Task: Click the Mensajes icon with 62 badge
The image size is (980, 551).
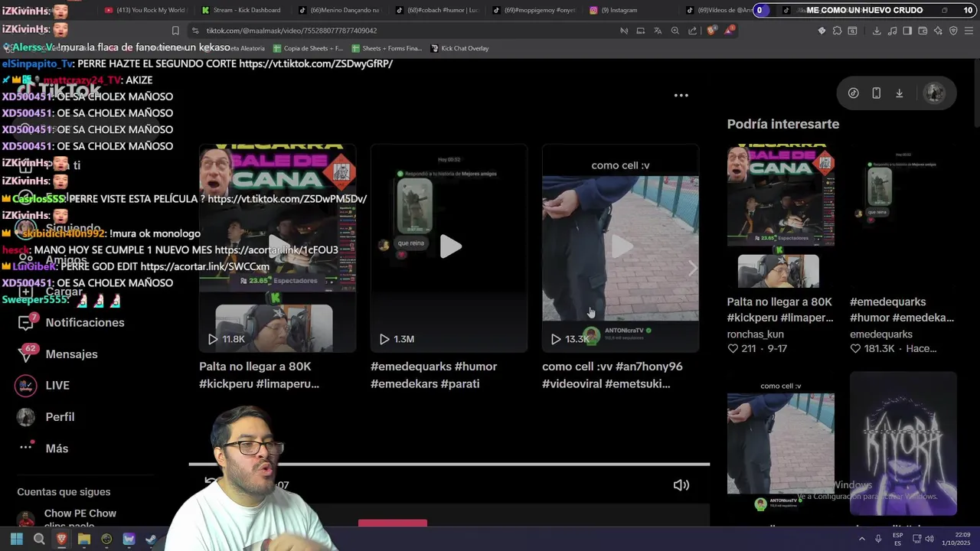Action: tap(26, 354)
